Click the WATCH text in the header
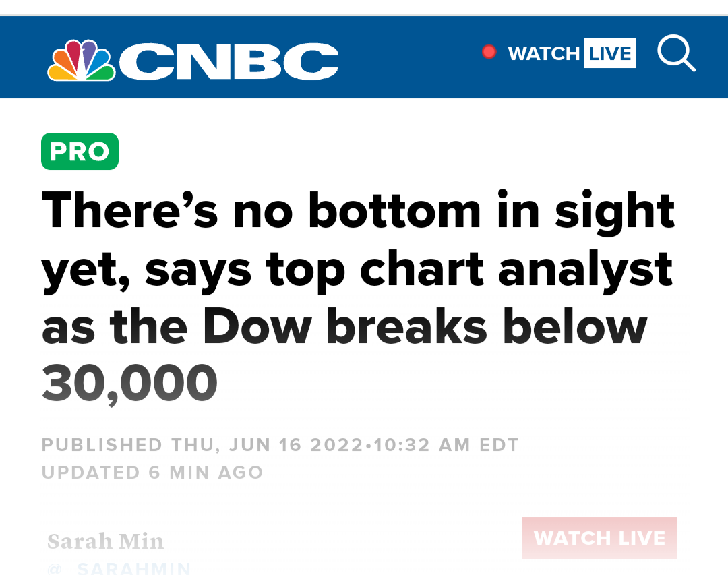This screenshot has height=575, width=728. coord(544,53)
